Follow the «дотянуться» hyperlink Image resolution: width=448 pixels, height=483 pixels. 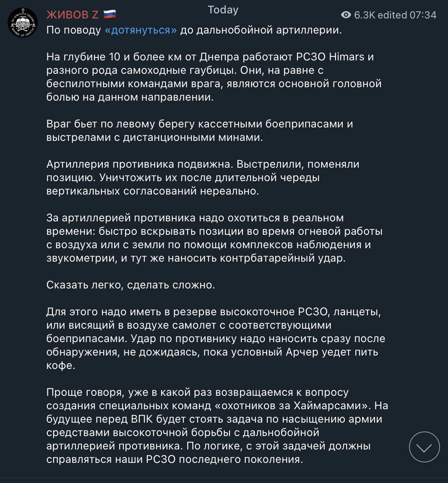(x=141, y=30)
